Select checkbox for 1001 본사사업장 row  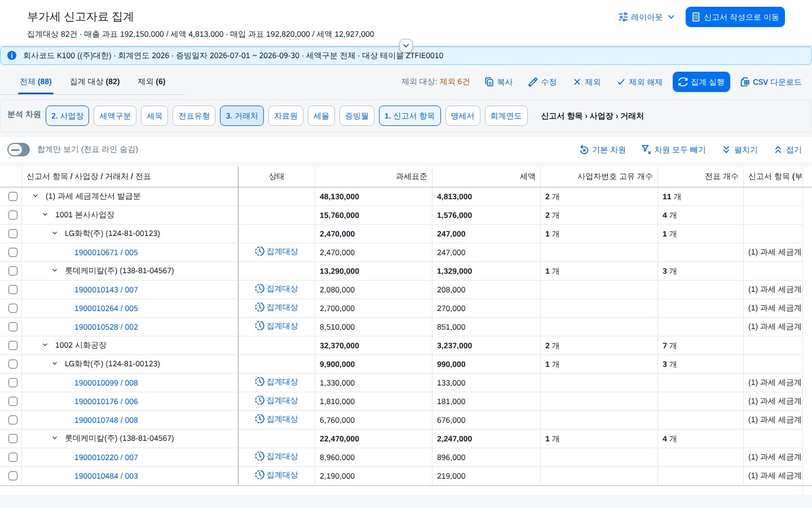click(x=13, y=215)
